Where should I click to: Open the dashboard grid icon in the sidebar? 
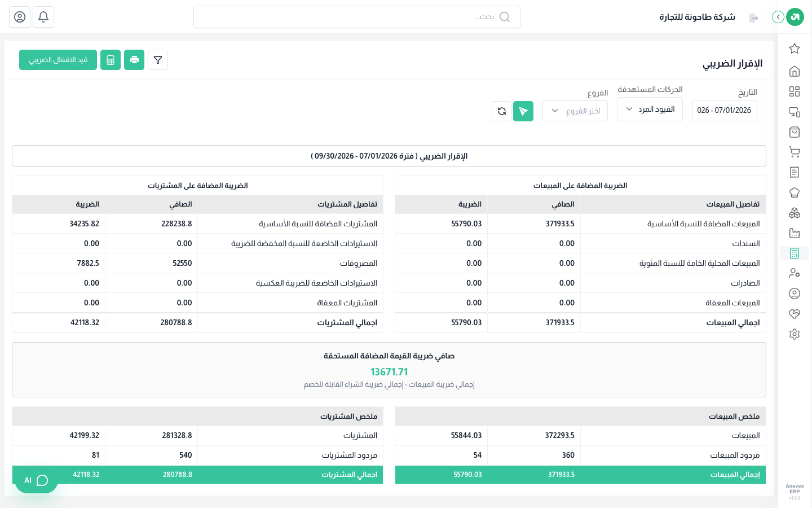click(x=795, y=91)
